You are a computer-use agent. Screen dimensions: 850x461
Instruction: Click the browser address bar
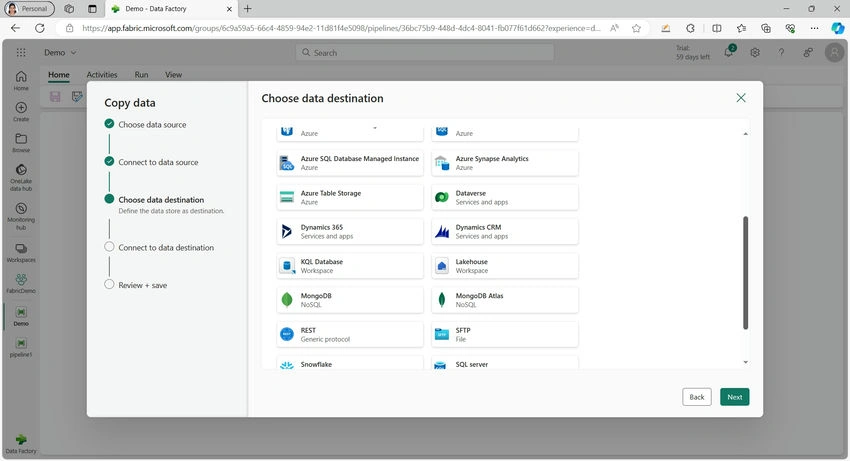(x=341, y=28)
